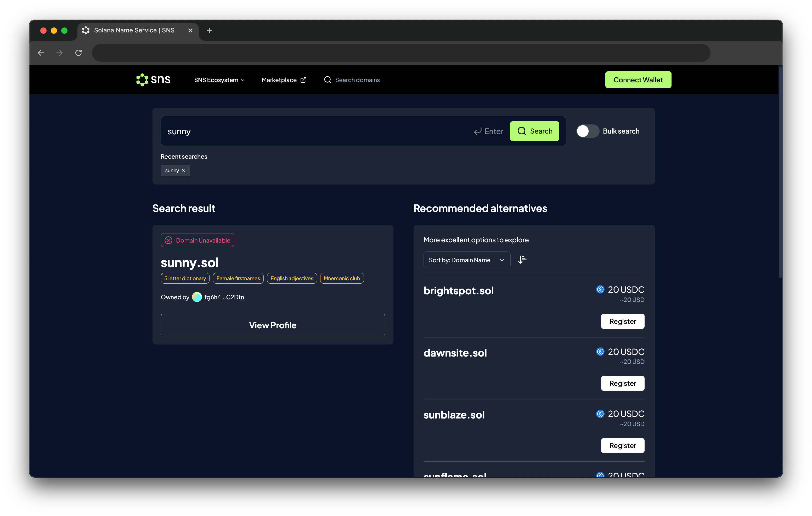
Task: Expand the SNS Ecosystem menu
Action: coord(219,80)
